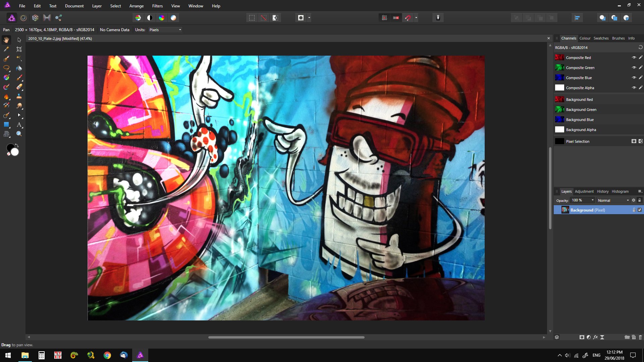Select the Erase Brush tool
Image resolution: width=644 pixels, height=362 pixels.
point(19,87)
